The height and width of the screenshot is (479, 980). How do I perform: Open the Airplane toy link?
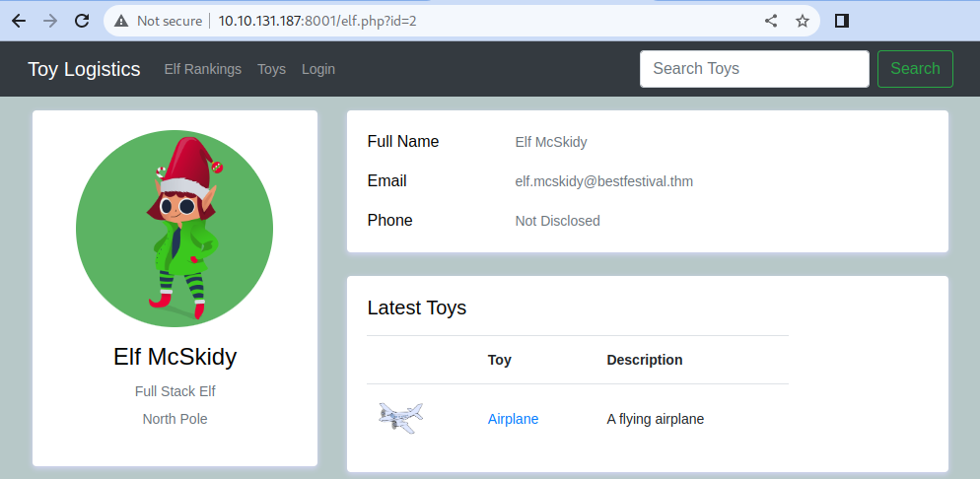coord(513,419)
